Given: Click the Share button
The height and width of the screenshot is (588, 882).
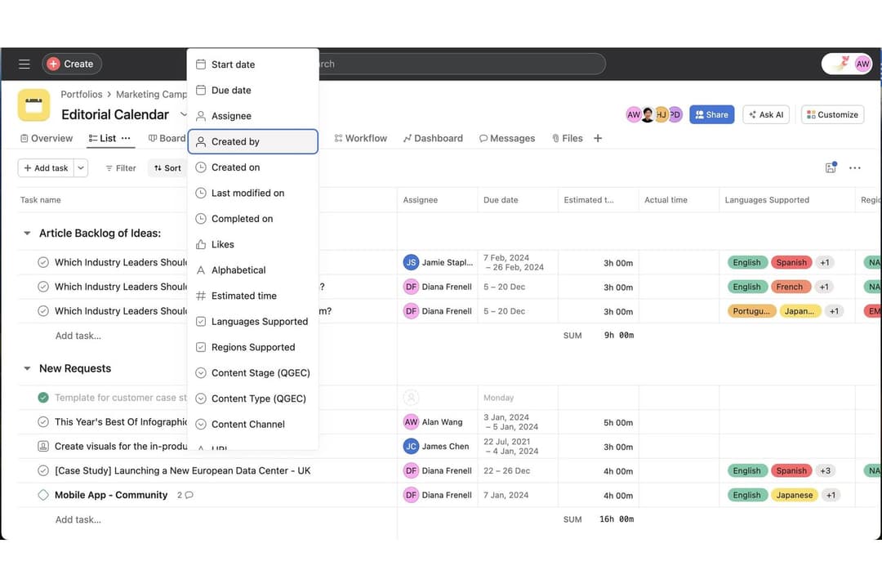Looking at the screenshot, I should (711, 115).
